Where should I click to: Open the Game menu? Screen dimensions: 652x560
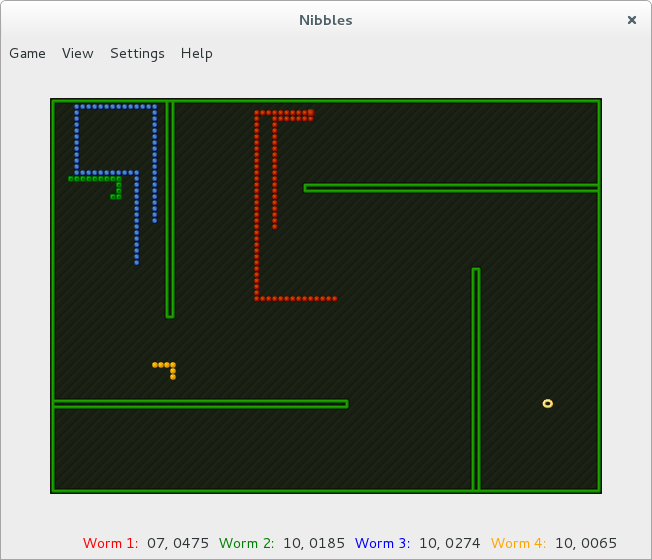pos(27,53)
